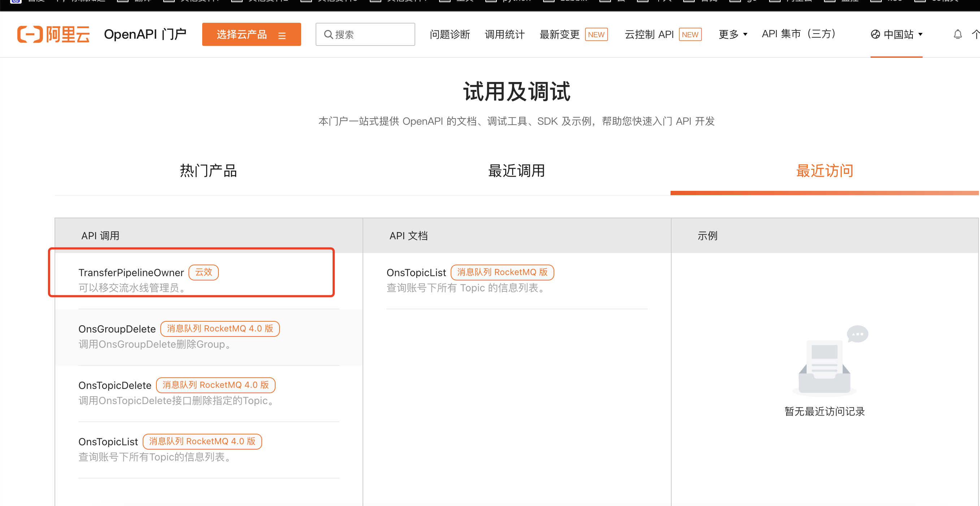This screenshot has width=980, height=506.
Task: Open the OnsGroupDelete API entry
Action: coord(117,329)
